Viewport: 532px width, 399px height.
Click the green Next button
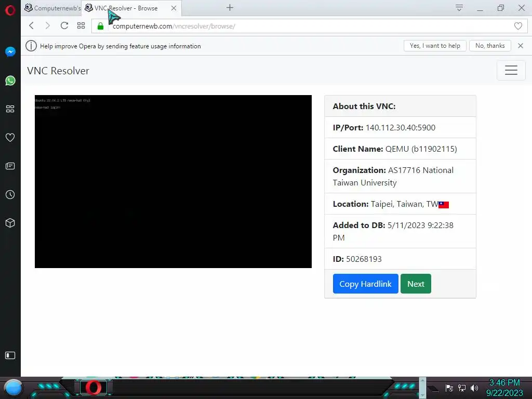416,284
